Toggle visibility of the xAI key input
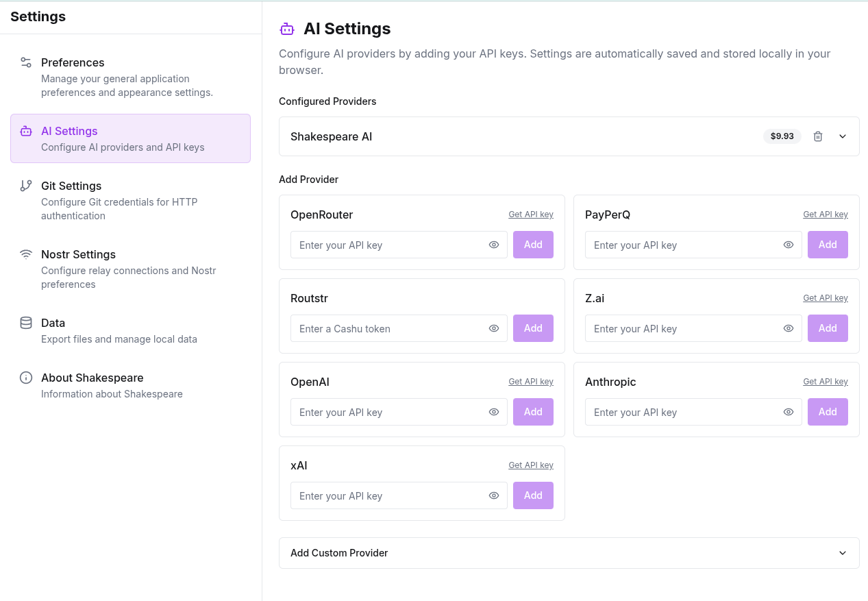 click(493, 495)
